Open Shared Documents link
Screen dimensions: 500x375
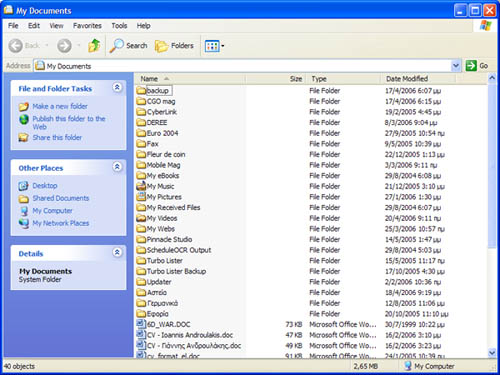tap(61, 198)
